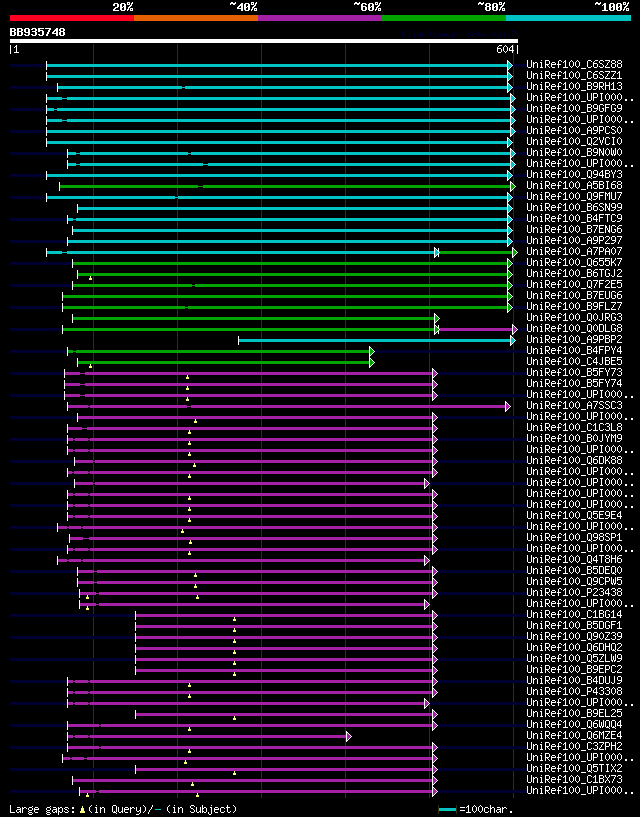640x817 pixels.
Task: Open hit UniRef100_Q6MZE4
Action: 574,736
